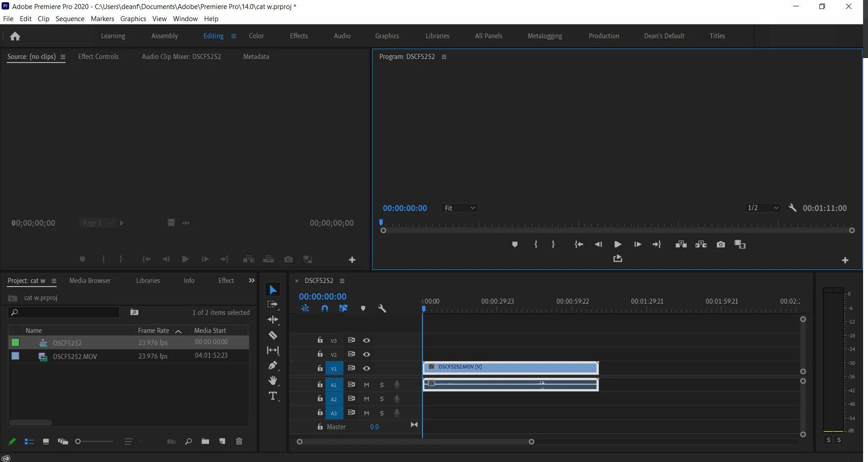This screenshot has height=462, width=868.
Task: Switch to Color workspace
Action: 256,36
